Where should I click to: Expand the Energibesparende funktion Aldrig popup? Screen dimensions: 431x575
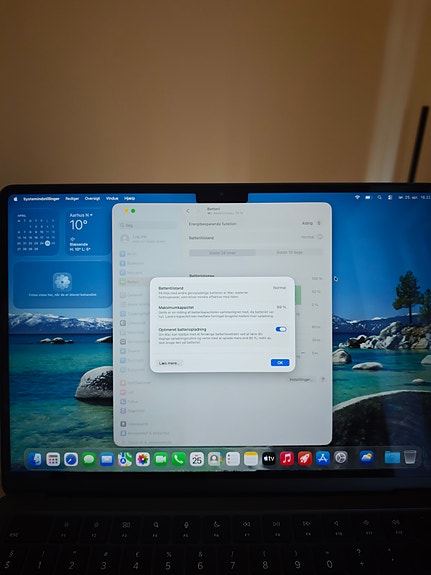click(311, 223)
